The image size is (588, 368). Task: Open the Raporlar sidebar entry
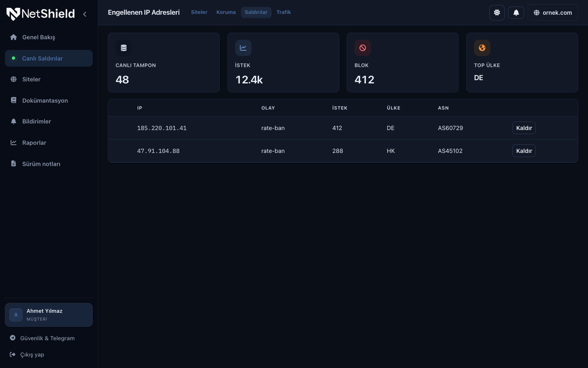click(x=49, y=143)
